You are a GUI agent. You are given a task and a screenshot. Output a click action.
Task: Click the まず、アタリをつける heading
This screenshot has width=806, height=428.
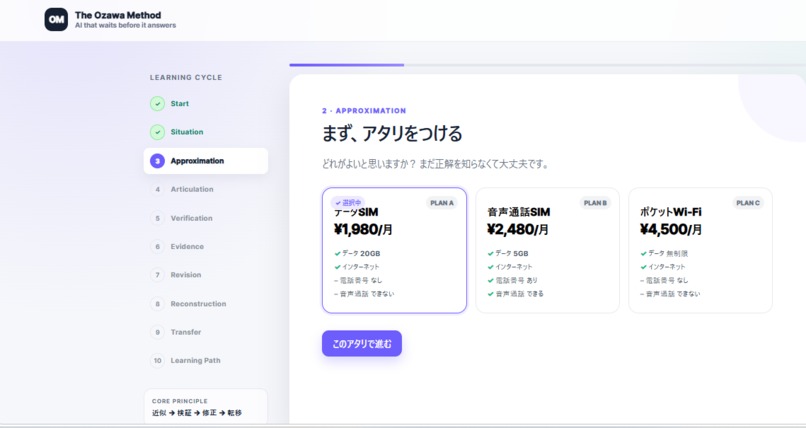click(x=392, y=134)
